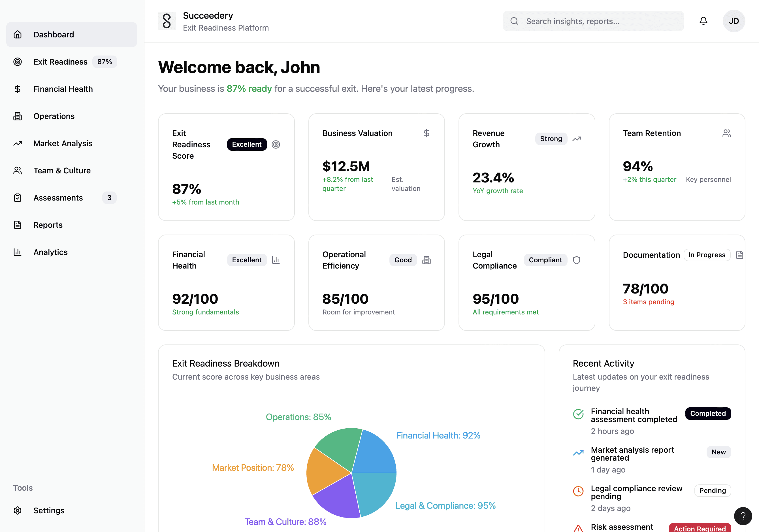Click the In Progress badge on Documentation
The width and height of the screenshot is (759, 532).
[x=707, y=255]
